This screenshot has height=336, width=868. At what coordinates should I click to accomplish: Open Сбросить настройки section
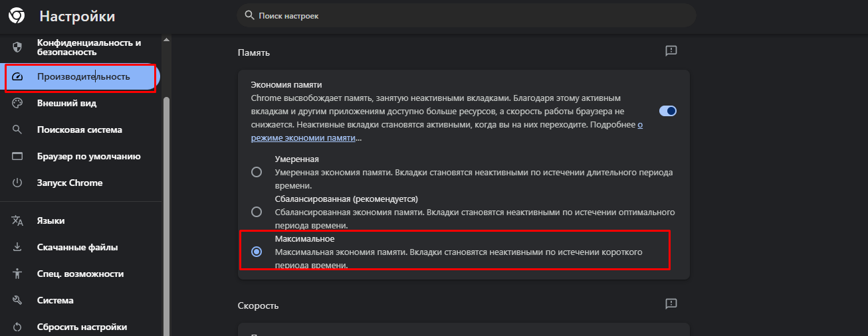pyautogui.click(x=82, y=327)
